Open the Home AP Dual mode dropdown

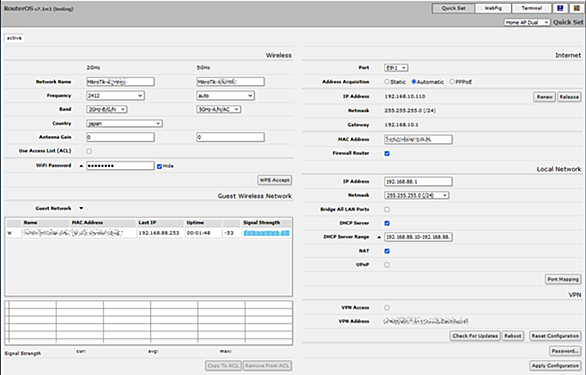coord(527,22)
